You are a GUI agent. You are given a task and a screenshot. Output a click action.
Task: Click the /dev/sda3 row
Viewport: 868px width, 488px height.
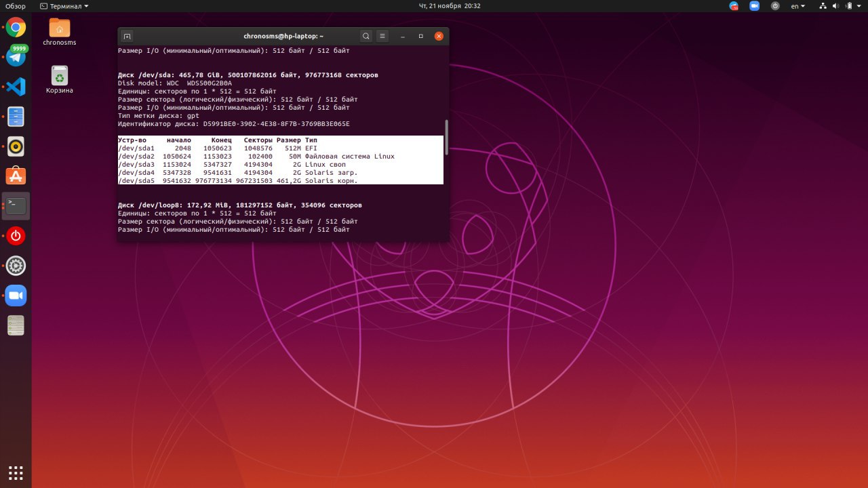click(281, 164)
